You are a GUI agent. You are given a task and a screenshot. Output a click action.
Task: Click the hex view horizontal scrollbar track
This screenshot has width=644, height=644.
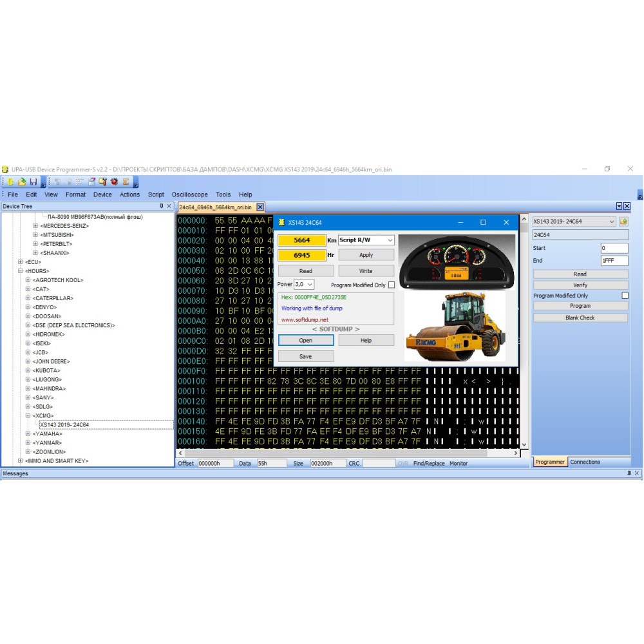coord(348,453)
